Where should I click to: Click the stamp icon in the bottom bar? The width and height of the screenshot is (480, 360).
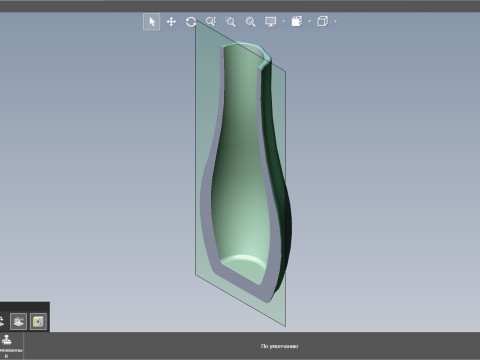coord(7,340)
